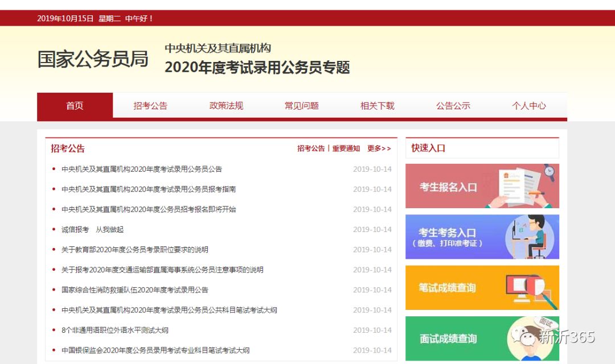Screen dimensions: 615x364
Task: Click the 重要通知 filter link
Action: coord(346,148)
